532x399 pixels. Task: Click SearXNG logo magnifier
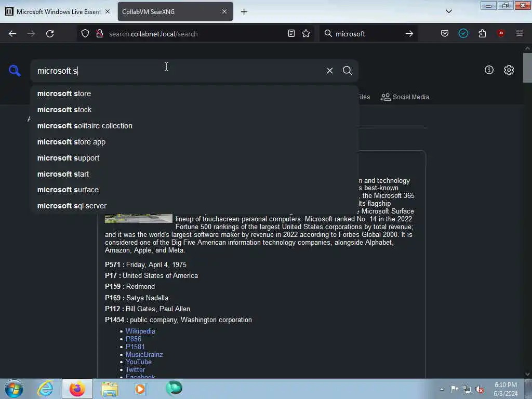pos(15,71)
